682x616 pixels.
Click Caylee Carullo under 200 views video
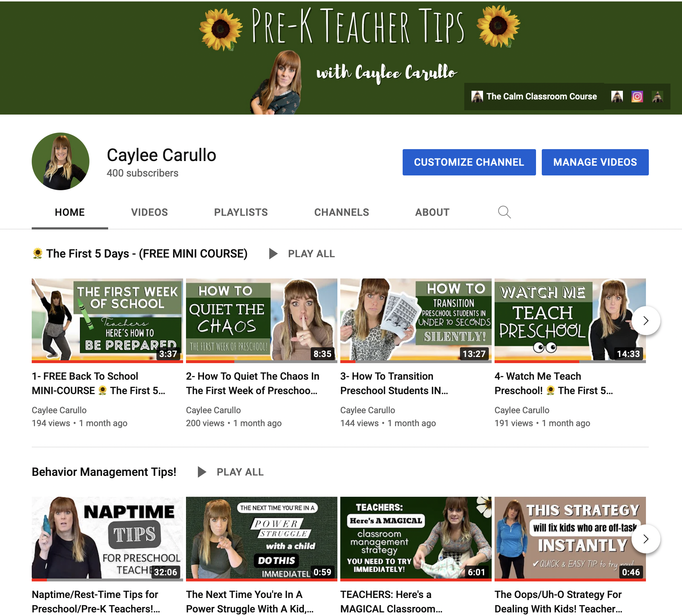pyautogui.click(x=213, y=410)
